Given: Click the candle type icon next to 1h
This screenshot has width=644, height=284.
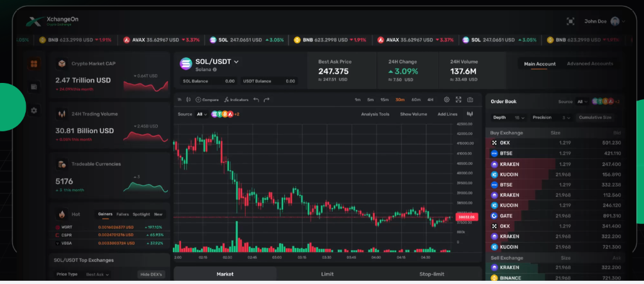Looking at the screenshot, I should click(189, 100).
